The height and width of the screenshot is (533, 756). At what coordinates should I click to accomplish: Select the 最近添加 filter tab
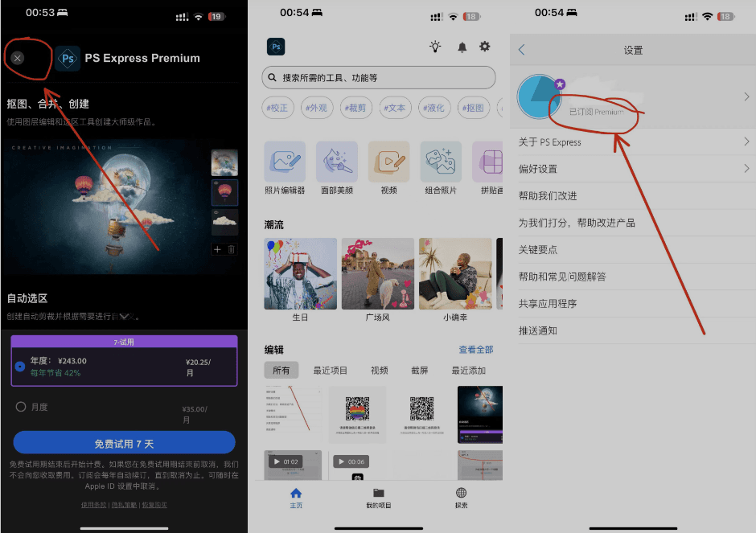point(469,370)
